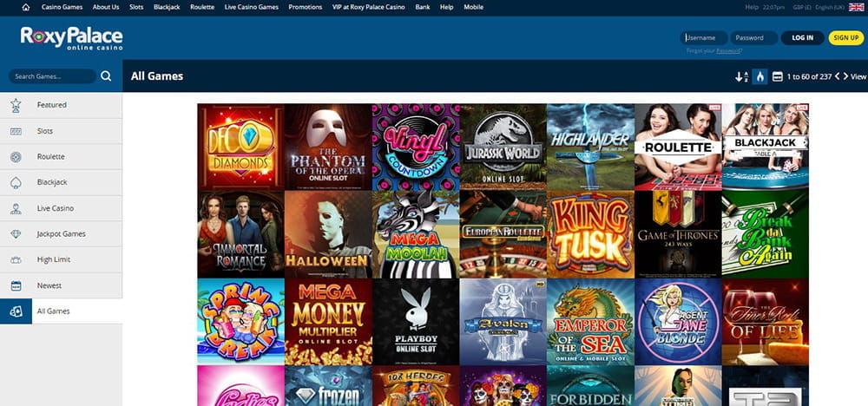Click the Live Casino dealer icon

pyautogui.click(x=16, y=208)
